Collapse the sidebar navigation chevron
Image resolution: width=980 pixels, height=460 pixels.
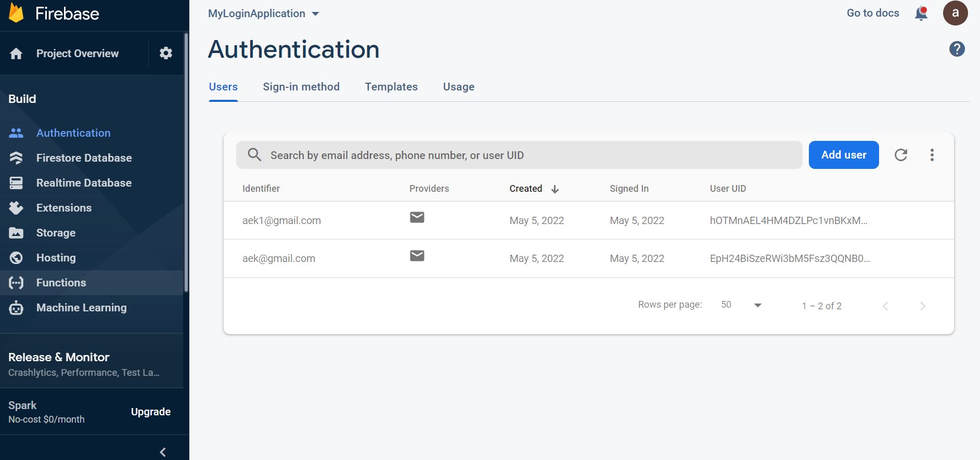coord(163,452)
